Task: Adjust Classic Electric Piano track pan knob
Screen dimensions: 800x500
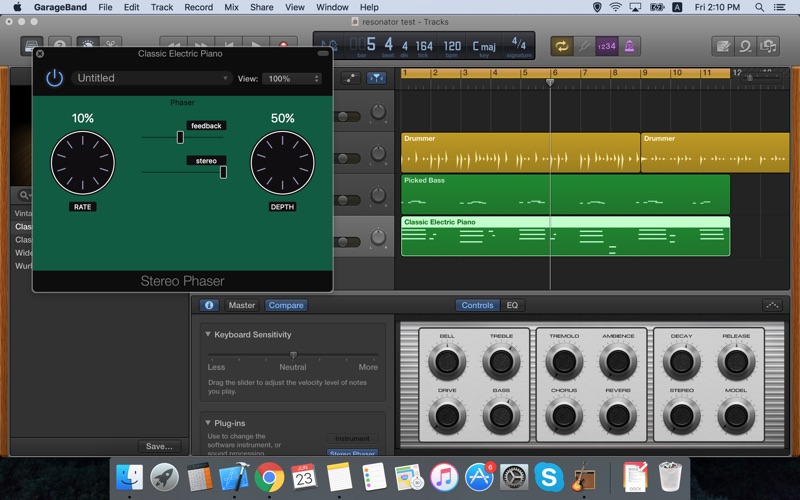Action: (378, 237)
